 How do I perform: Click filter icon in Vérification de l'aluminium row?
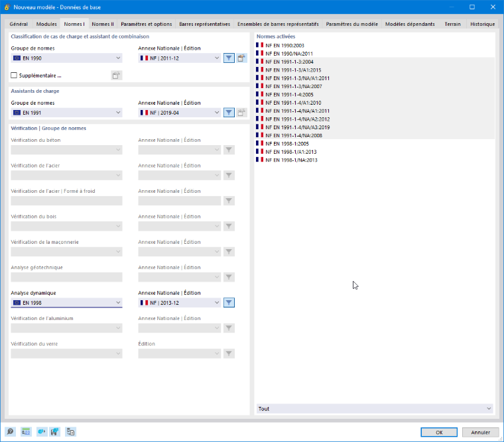[229, 328]
